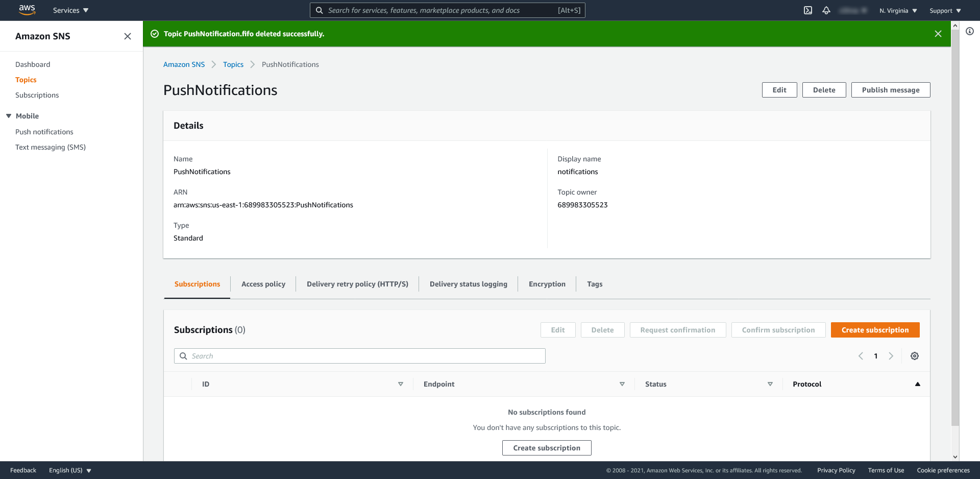
Task: Click the info panel icon
Action: pos(970,31)
